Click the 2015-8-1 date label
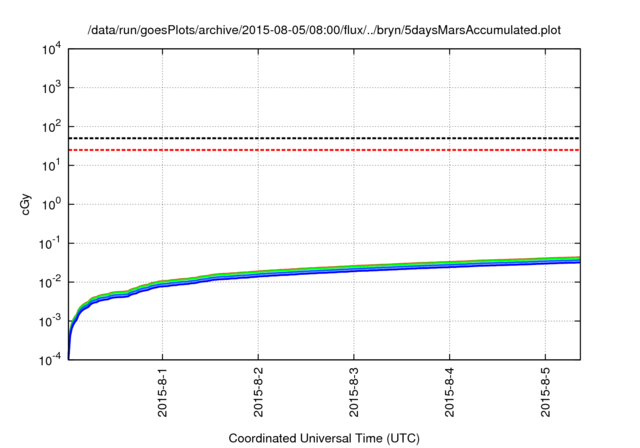The height and width of the screenshot is (448, 640). (162, 392)
